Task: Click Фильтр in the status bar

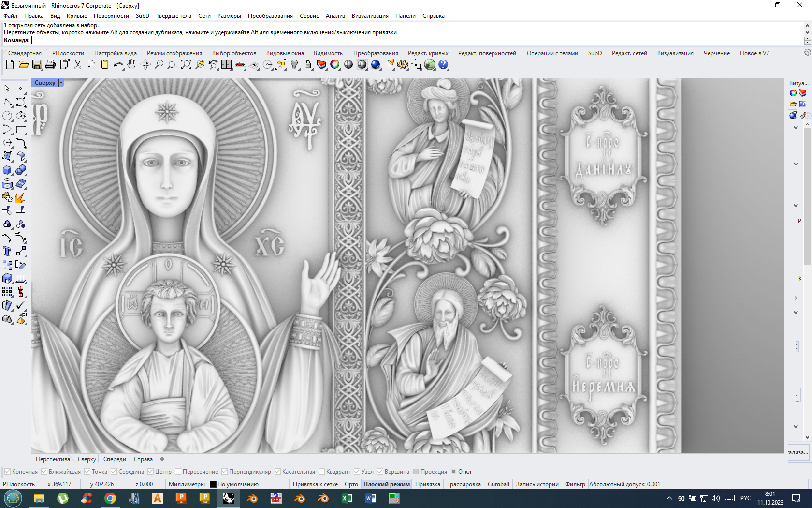Action: 575,484
